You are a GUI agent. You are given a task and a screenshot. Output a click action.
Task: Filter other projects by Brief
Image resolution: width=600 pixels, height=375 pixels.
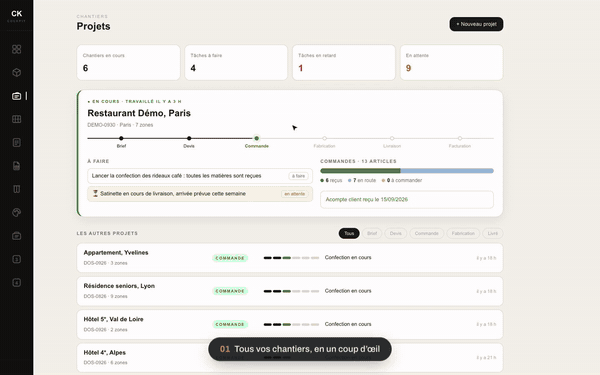(372, 233)
